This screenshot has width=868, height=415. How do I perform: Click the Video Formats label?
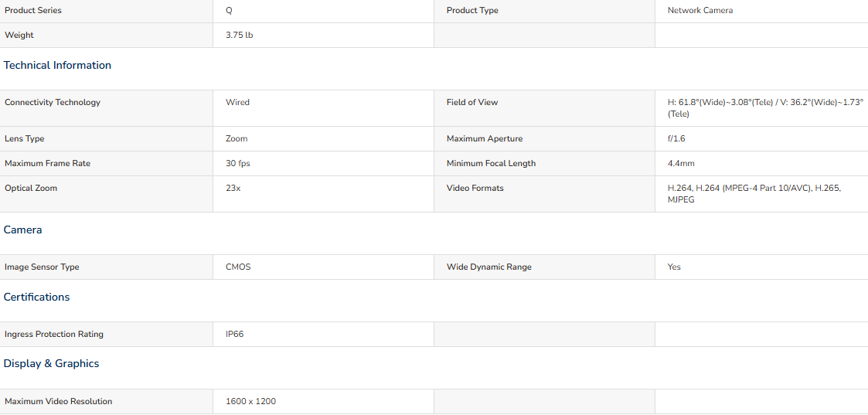click(475, 188)
